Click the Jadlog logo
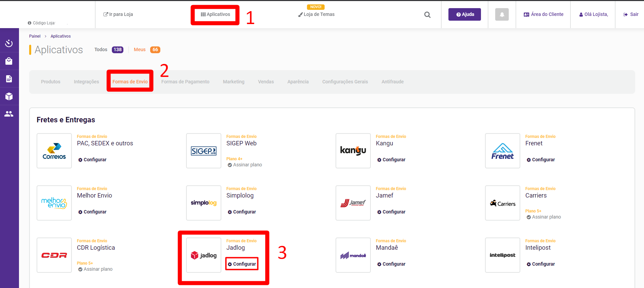Screen dimensions: 644x288 coord(204,255)
